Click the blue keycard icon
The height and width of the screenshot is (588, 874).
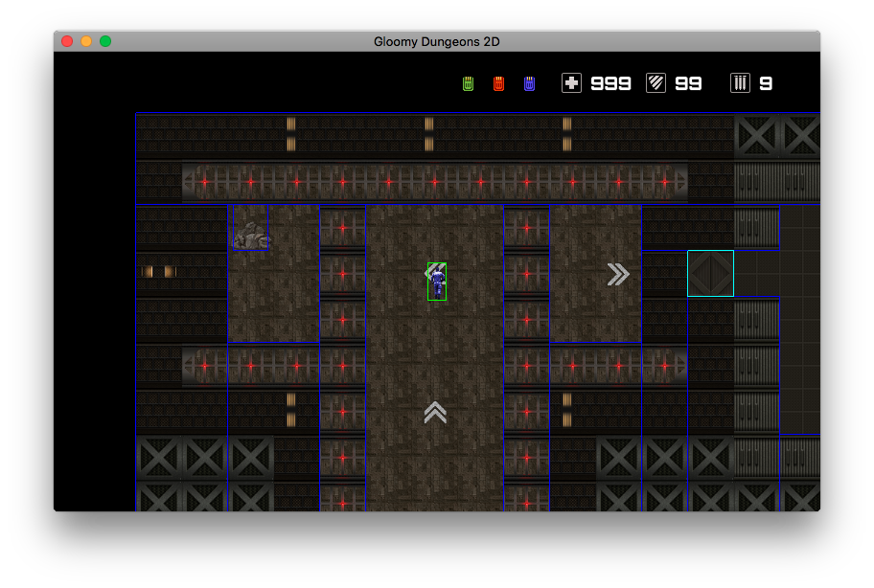(x=529, y=83)
